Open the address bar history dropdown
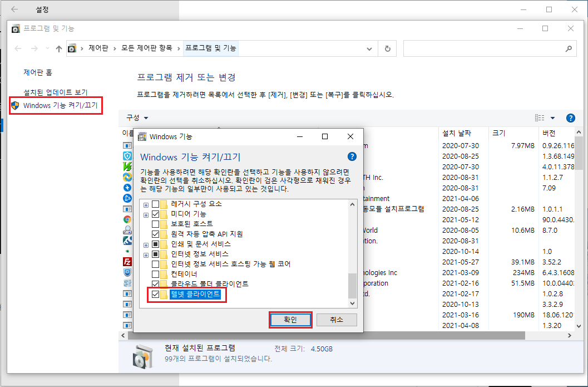This screenshot has width=588, height=387. point(369,49)
